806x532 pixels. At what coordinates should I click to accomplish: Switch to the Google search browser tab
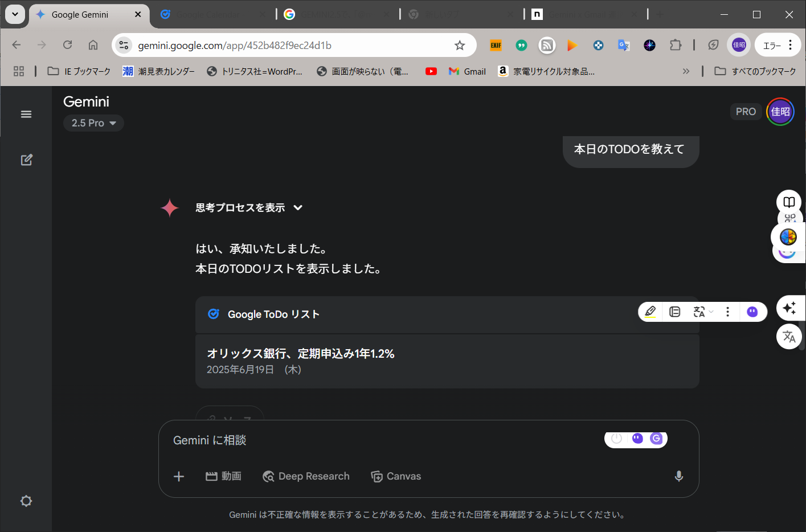336,15
